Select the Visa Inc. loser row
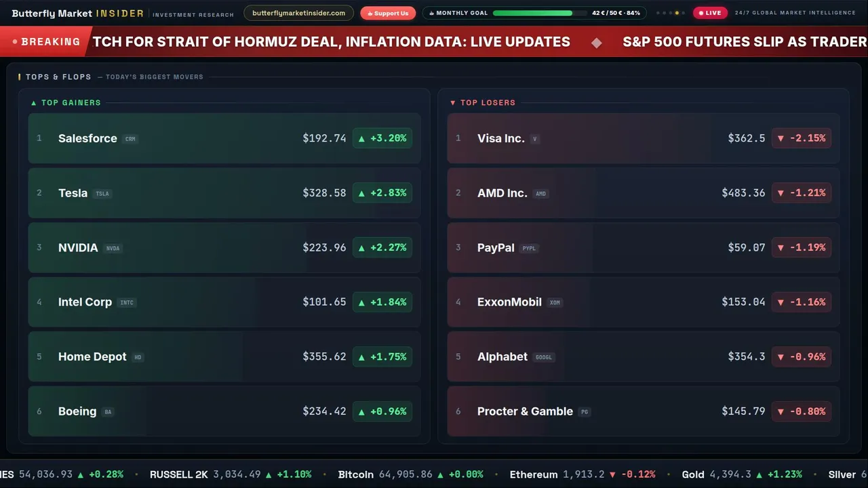Screen dimensions: 868x488 coord(644,138)
